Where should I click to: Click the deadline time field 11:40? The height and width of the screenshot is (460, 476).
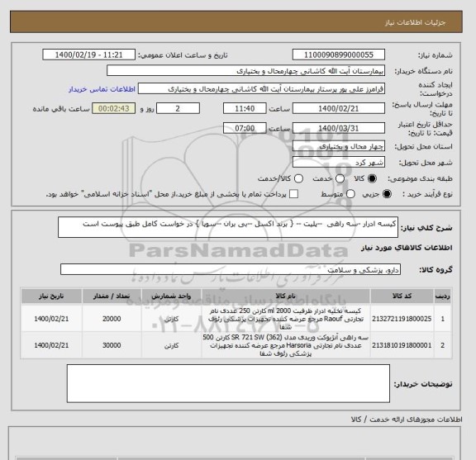pyautogui.click(x=245, y=108)
